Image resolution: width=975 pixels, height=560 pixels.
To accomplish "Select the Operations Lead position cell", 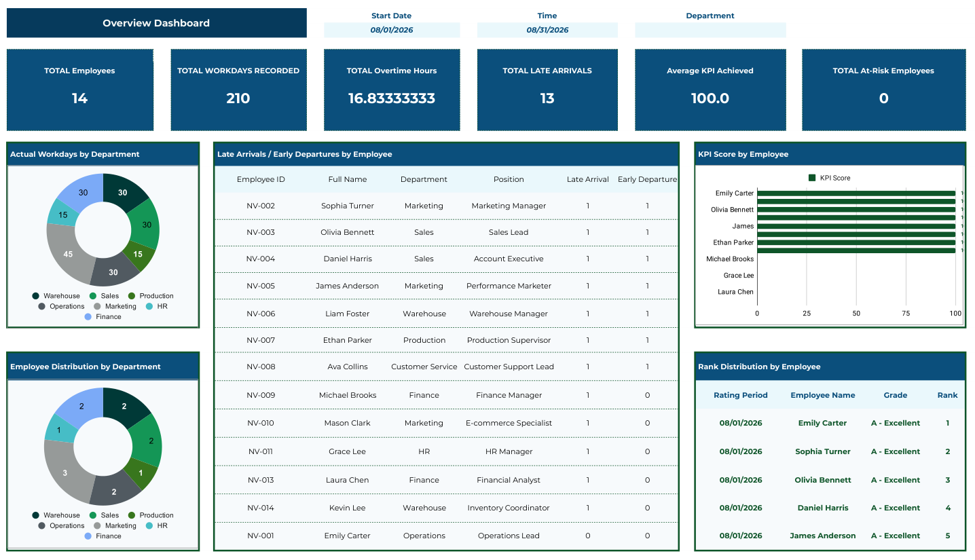I will pos(509,536).
